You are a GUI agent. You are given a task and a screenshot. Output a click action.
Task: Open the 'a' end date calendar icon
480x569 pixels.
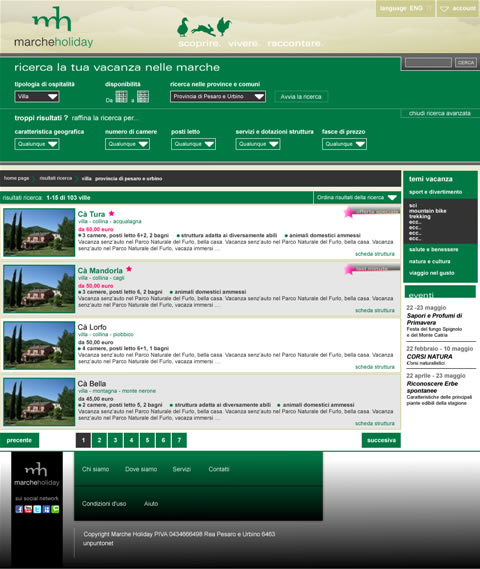point(143,97)
